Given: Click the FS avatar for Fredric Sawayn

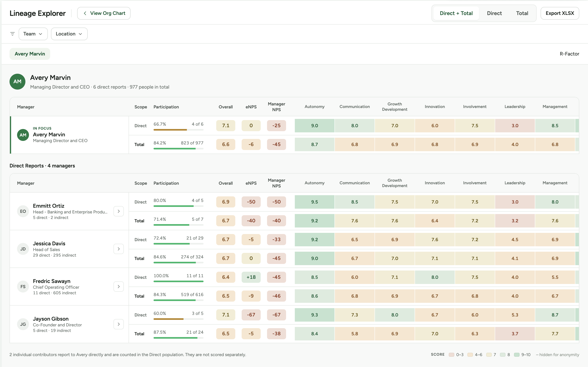Looking at the screenshot, I should point(23,286).
